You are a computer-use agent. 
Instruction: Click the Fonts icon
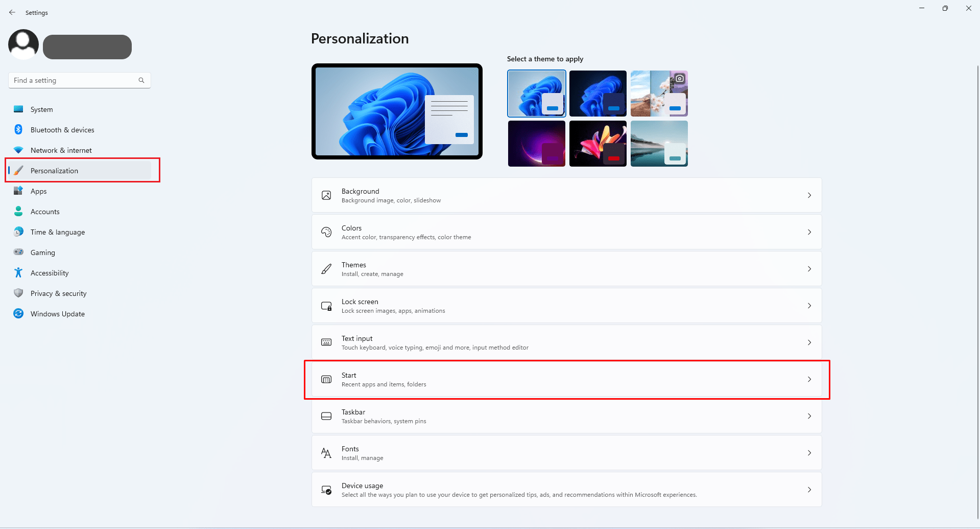(326, 452)
